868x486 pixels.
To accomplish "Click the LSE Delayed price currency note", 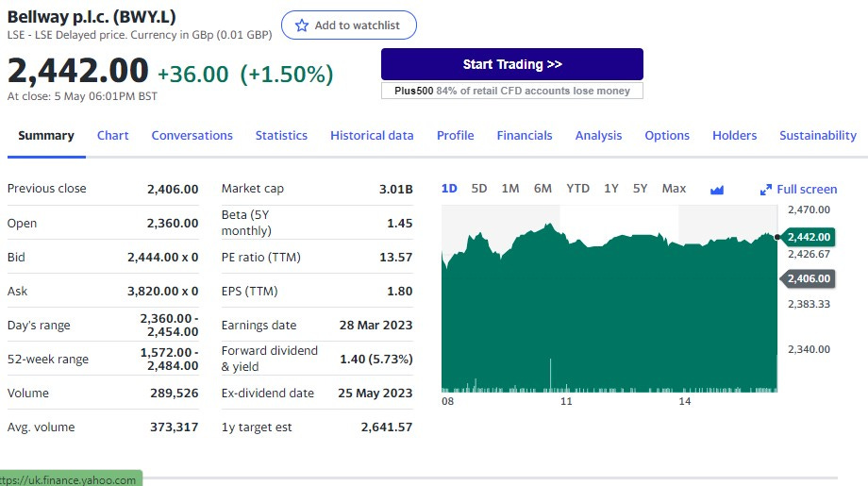I will point(140,35).
